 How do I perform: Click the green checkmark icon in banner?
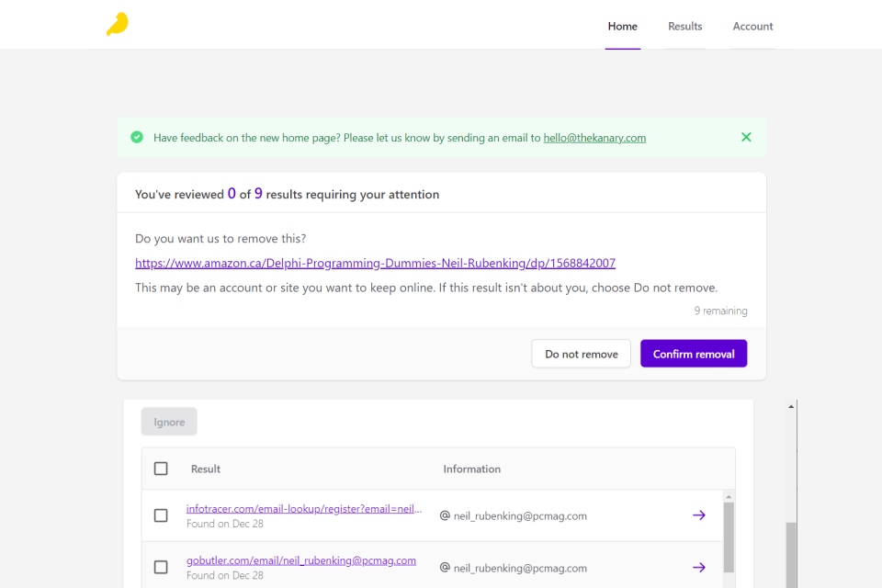point(137,137)
